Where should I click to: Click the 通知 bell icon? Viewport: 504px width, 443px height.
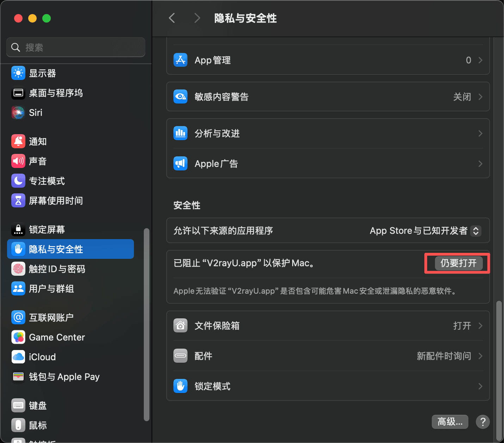click(18, 142)
